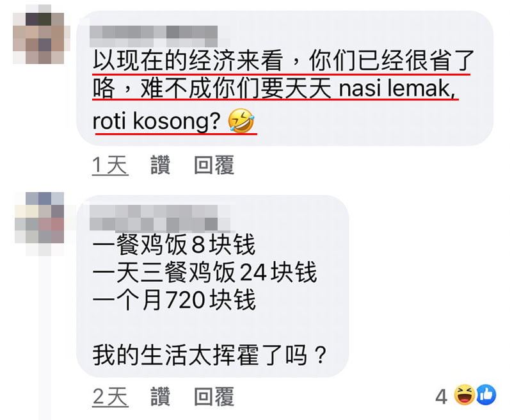Like the chicken rice comment with 讚
This screenshot has width=512, height=420.
pyautogui.click(x=161, y=397)
